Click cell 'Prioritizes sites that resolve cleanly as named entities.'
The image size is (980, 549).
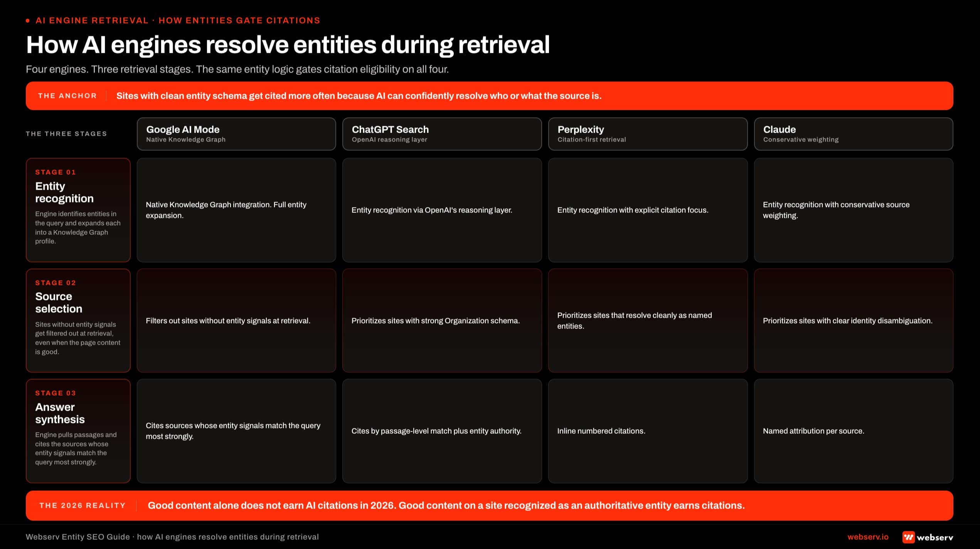pyautogui.click(x=648, y=321)
